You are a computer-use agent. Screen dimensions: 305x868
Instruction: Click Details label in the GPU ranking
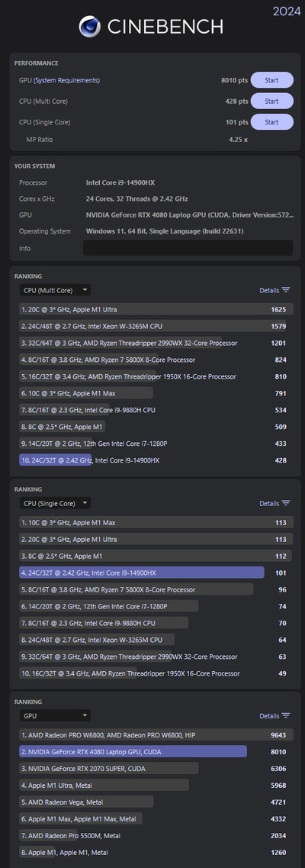click(269, 716)
